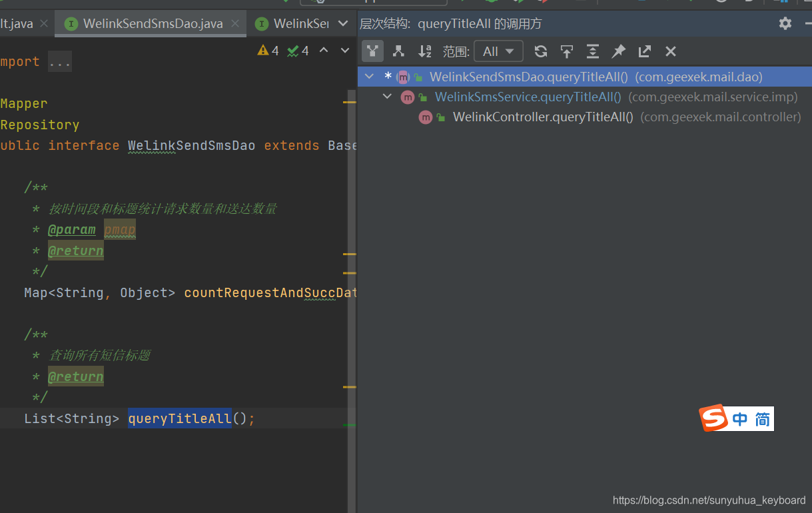Click the warnings indicator showing 4
Screen dimensions: 812x513
pos(268,51)
